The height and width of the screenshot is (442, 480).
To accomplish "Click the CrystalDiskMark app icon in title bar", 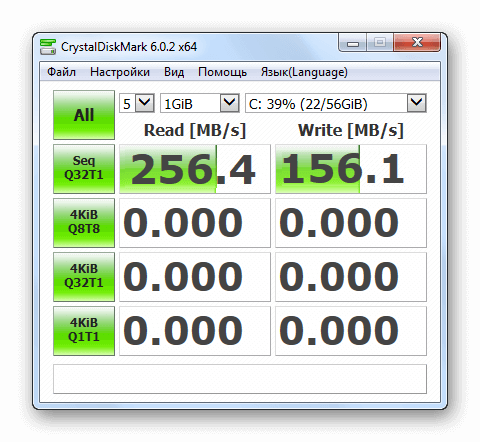I will click(x=48, y=47).
